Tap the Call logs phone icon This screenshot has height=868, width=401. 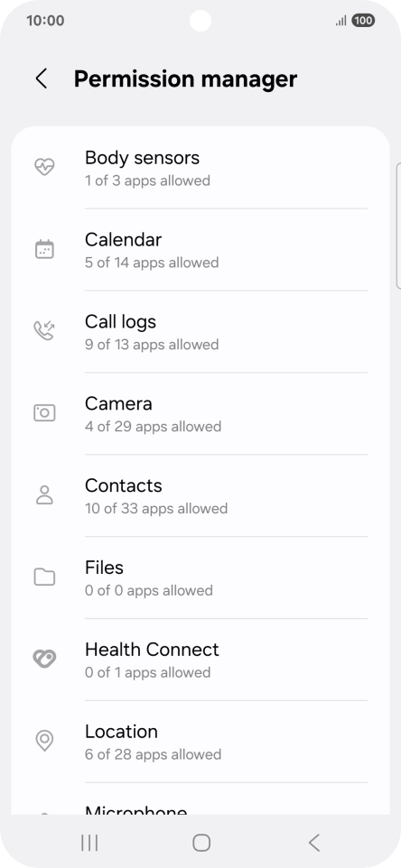click(44, 330)
